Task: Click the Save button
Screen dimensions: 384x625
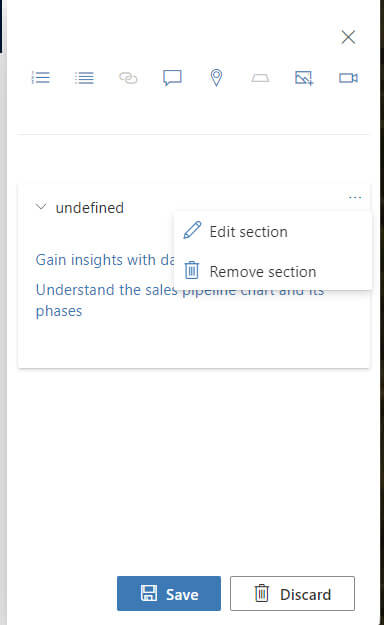Action: 169,593
